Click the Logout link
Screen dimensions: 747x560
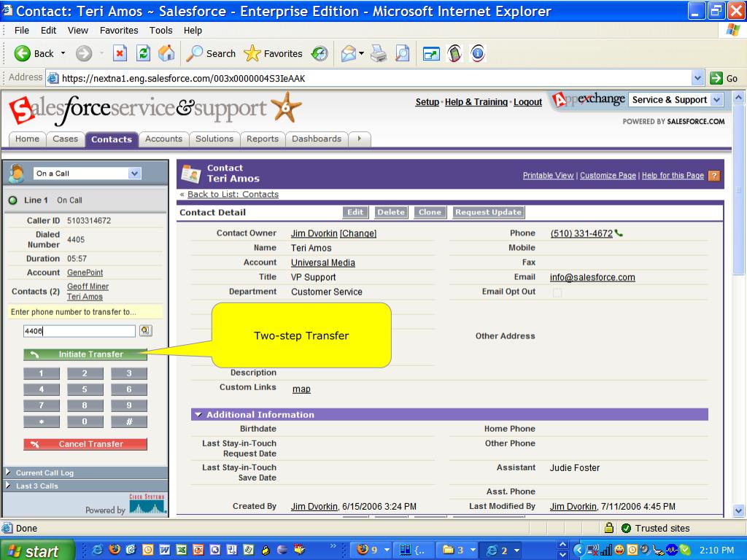click(x=527, y=102)
